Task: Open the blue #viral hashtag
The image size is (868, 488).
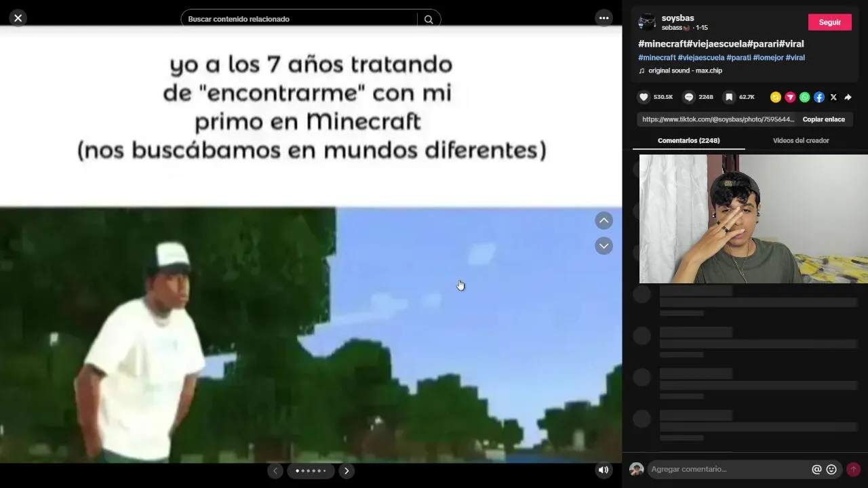Action: click(795, 58)
